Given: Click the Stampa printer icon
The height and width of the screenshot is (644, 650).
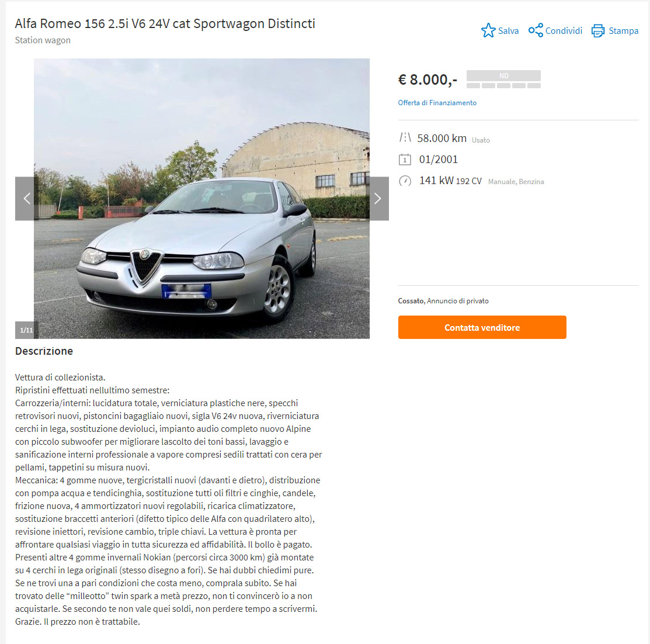Looking at the screenshot, I should (598, 31).
